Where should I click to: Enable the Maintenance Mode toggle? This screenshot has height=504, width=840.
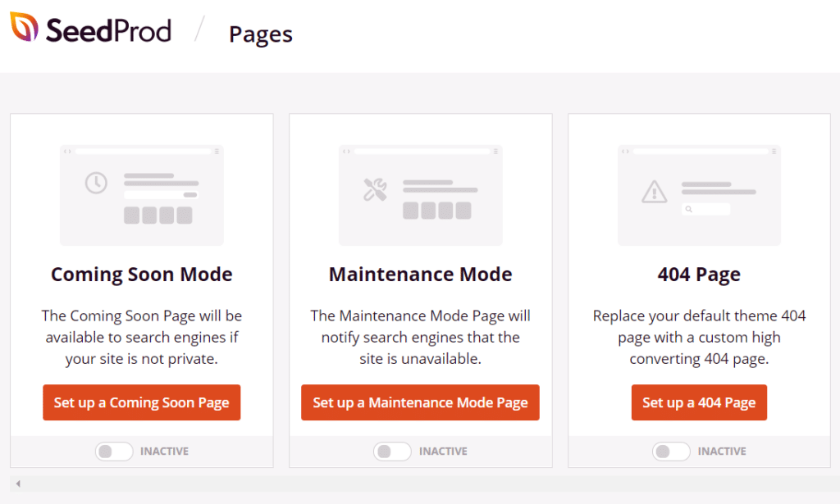coord(393,452)
